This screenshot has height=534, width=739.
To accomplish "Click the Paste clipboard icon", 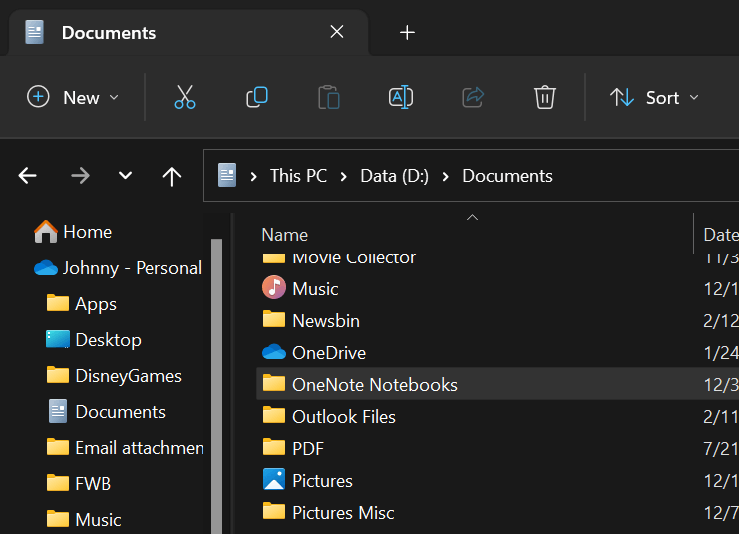I will point(329,97).
